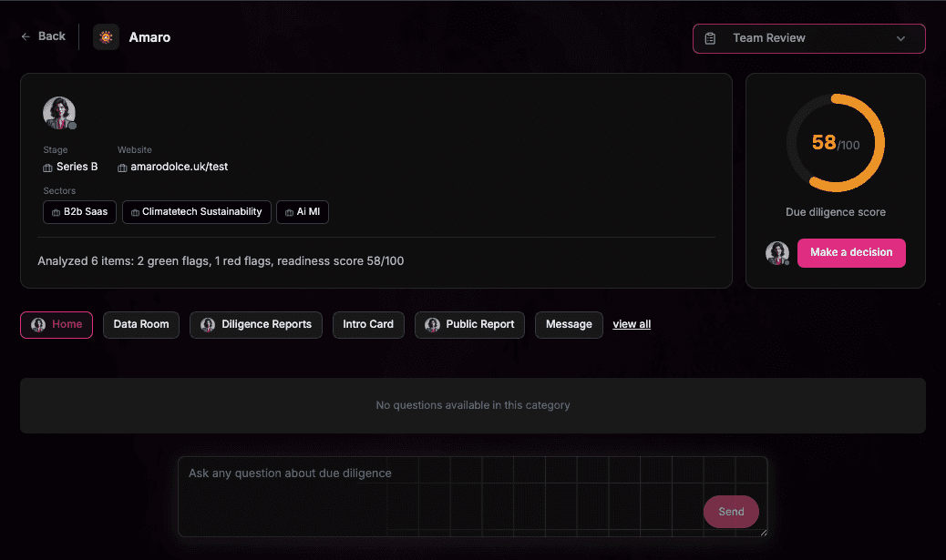Click the Send button
The height and width of the screenshot is (560, 946).
tap(731, 512)
